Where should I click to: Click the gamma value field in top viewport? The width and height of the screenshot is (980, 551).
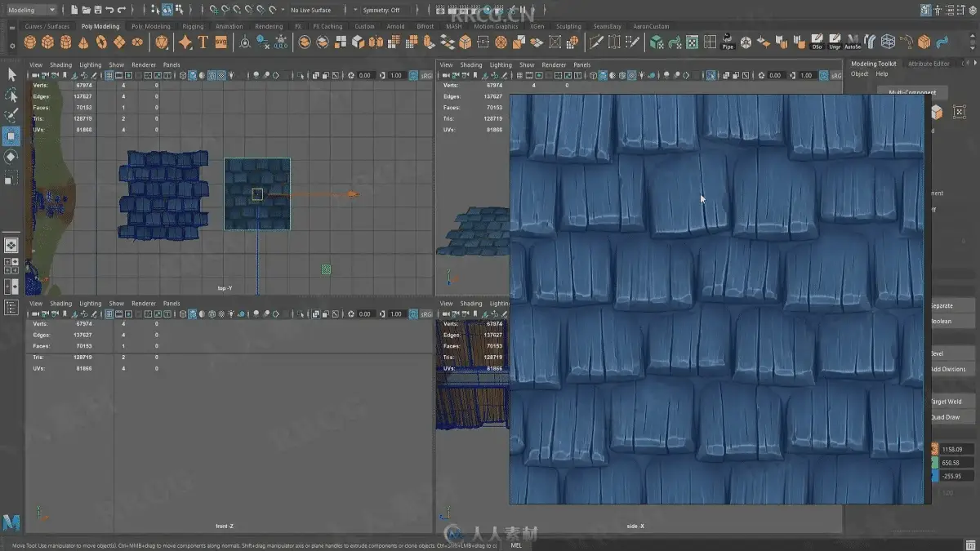coord(395,75)
